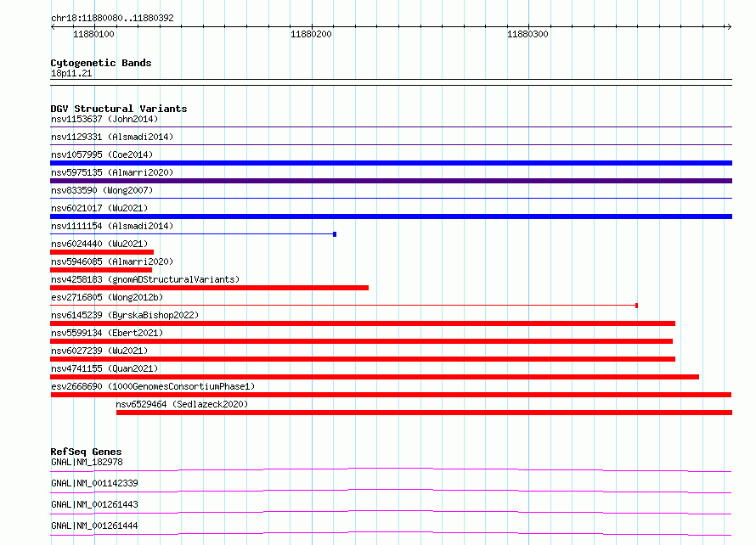The image size is (756, 545).
Task: Click the left arrowhead of the ruler
Action: click(x=53, y=26)
